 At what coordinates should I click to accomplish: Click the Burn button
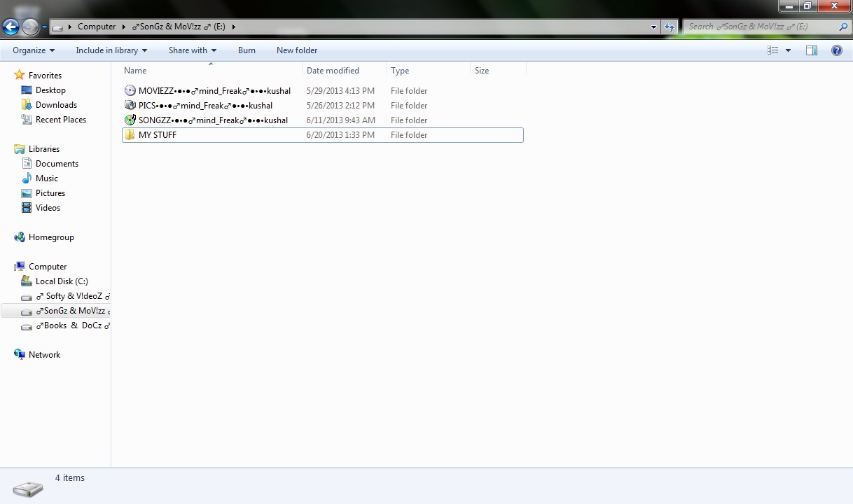coord(247,50)
